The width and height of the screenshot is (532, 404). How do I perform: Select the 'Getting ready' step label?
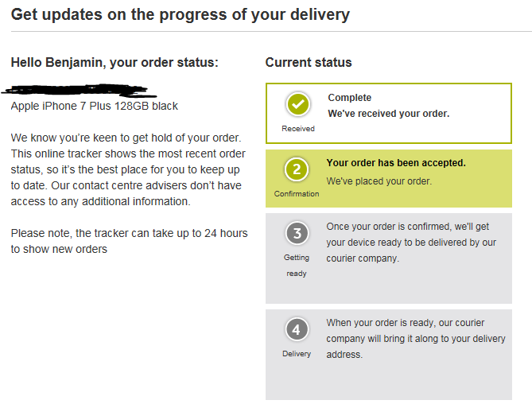click(x=296, y=266)
